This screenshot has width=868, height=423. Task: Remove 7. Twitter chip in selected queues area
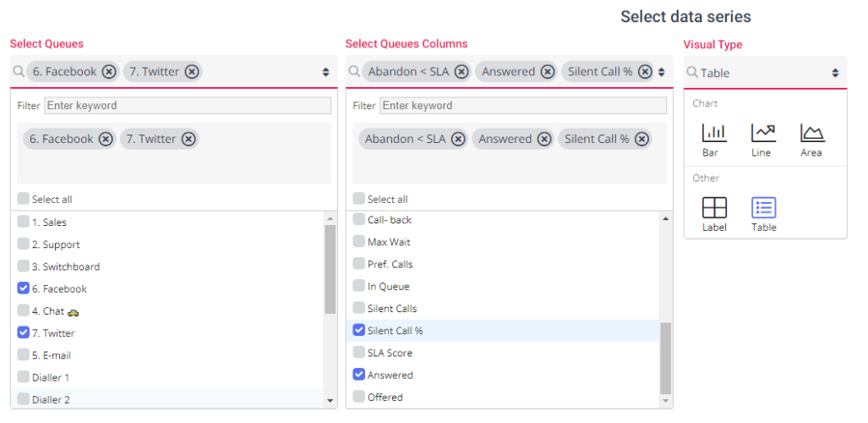click(x=188, y=140)
